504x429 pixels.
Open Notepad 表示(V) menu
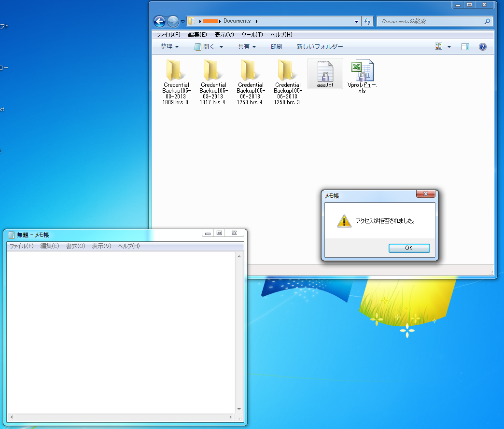tap(101, 246)
